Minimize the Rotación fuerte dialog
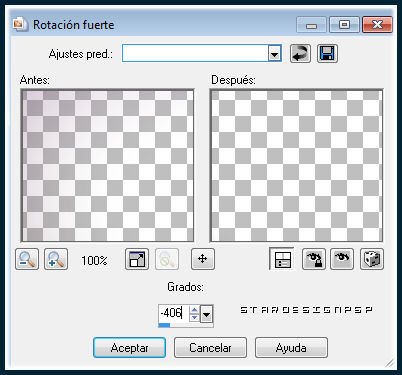The width and height of the screenshot is (402, 375). 311,25
